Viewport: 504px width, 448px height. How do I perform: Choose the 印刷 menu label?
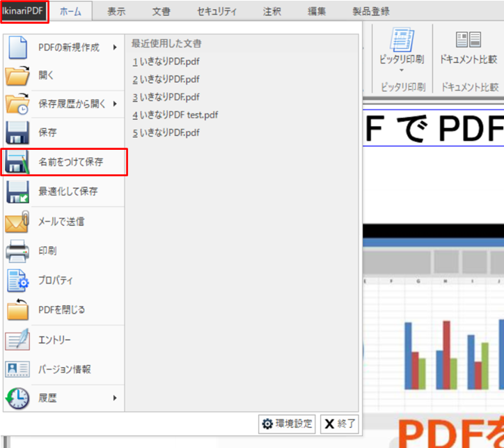(x=47, y=251)
